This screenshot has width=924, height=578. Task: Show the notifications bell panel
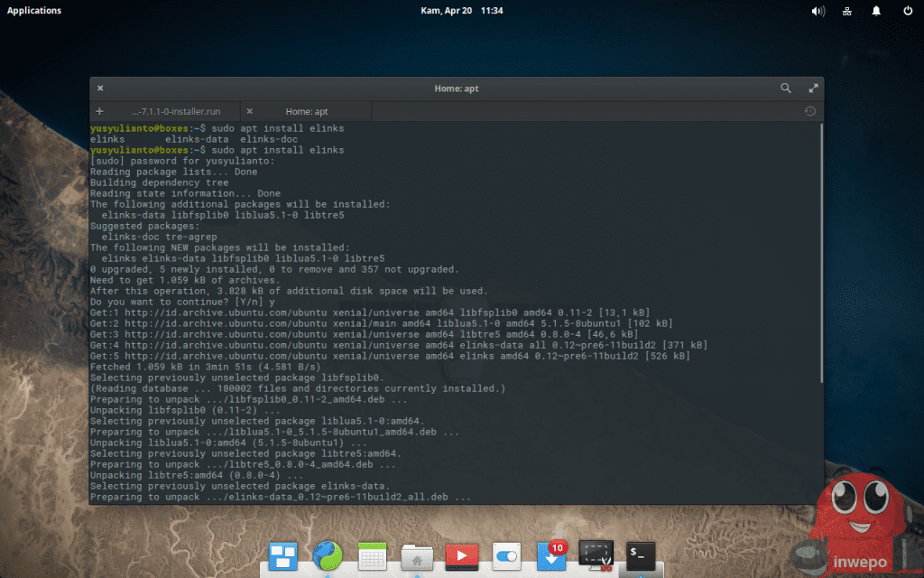[x=876, y=11]
